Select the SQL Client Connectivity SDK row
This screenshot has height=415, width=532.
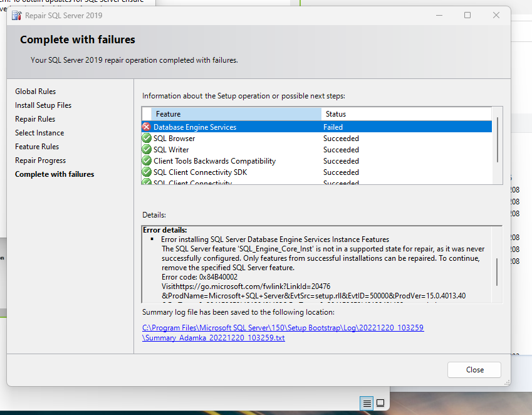coord(316,172)
